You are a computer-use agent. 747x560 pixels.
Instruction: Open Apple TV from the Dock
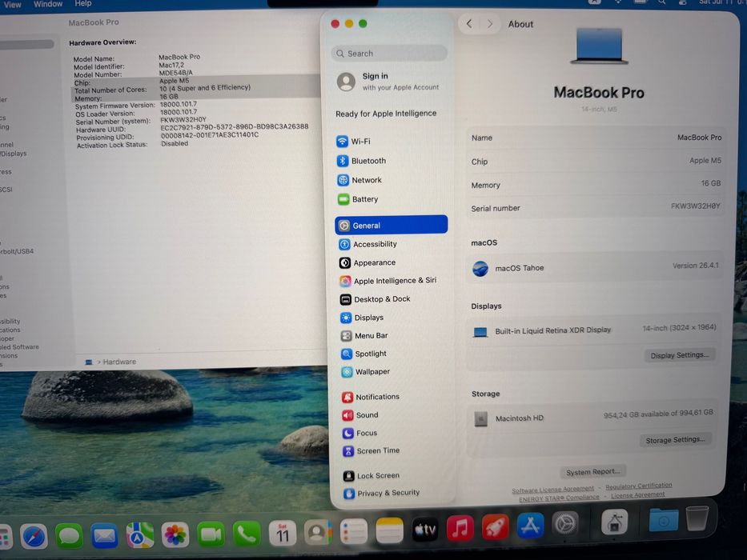[x=424, y=529]
